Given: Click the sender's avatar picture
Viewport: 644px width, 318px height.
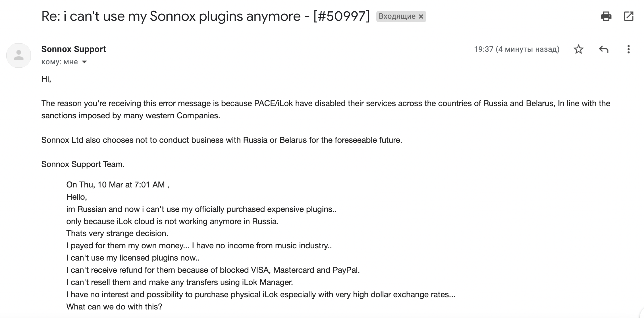Looking at the screenshot, I should click(19, 55).
